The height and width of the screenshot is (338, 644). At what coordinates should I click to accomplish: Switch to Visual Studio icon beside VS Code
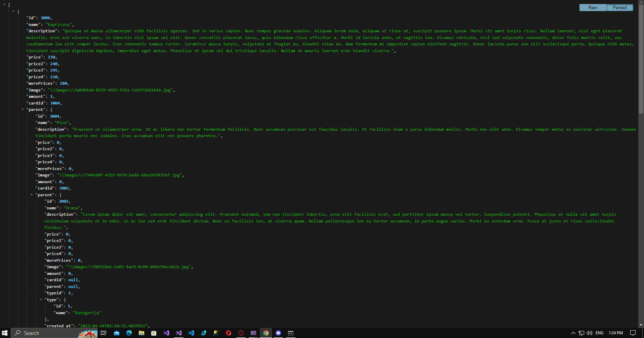click(179, 333)
